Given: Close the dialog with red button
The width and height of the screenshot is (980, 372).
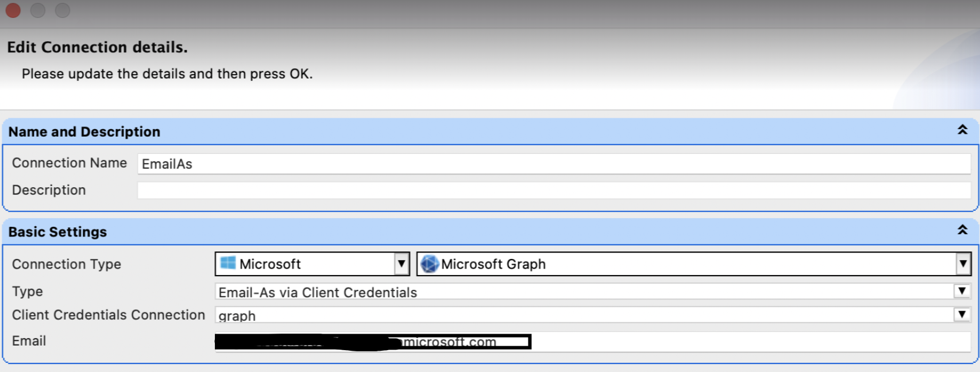Looking at the screenshot, I should click(x=13, y=10).
